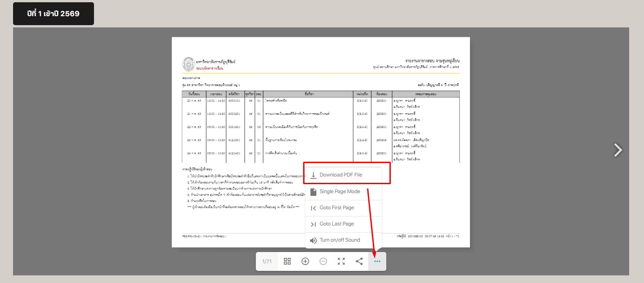
Task: Open the thumbnails grid view
Action: (287, 261)
